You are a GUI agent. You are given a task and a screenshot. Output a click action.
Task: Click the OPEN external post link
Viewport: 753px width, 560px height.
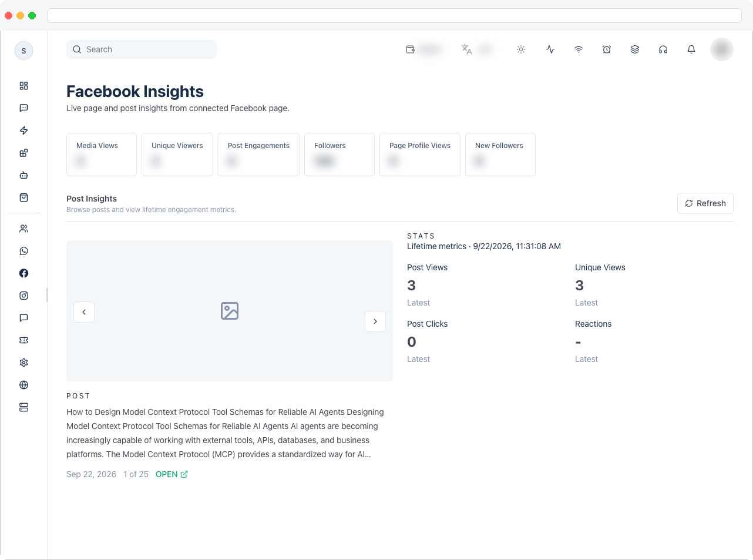click(x=172, y=474)
